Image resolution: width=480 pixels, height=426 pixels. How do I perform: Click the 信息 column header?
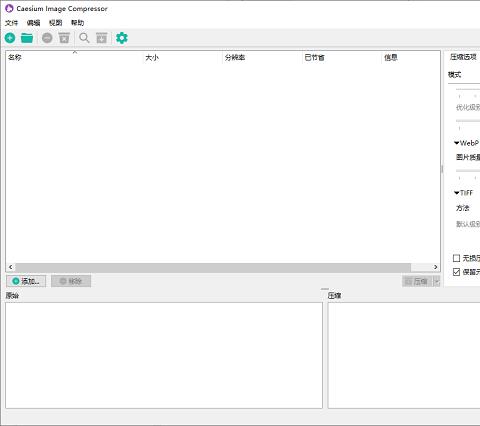pos(411,57)
